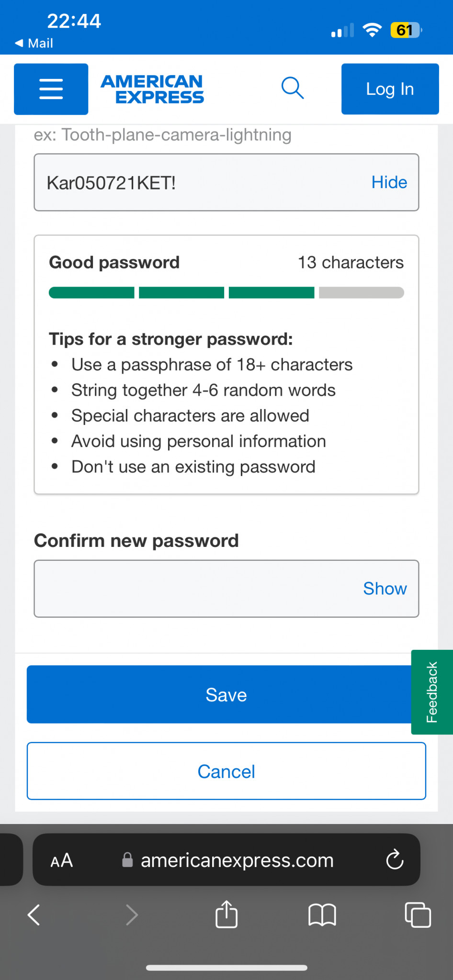Cancel the password change
Viewport: 453px width, 980px height.
[x=226, y=771]
